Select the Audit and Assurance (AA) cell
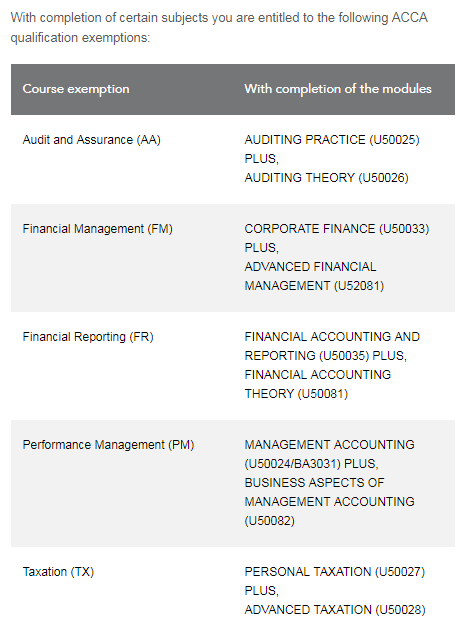 tap(92, 140)
